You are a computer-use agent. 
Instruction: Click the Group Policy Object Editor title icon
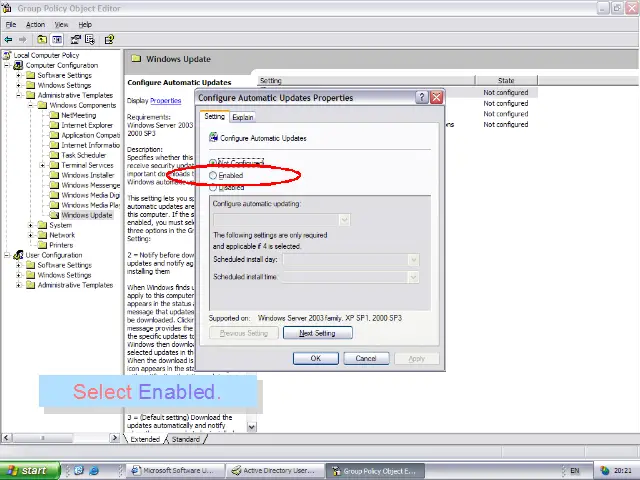7,8
